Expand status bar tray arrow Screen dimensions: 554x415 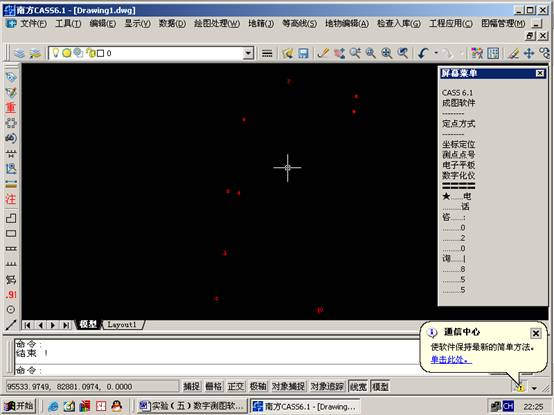click(x=534, y=388)
